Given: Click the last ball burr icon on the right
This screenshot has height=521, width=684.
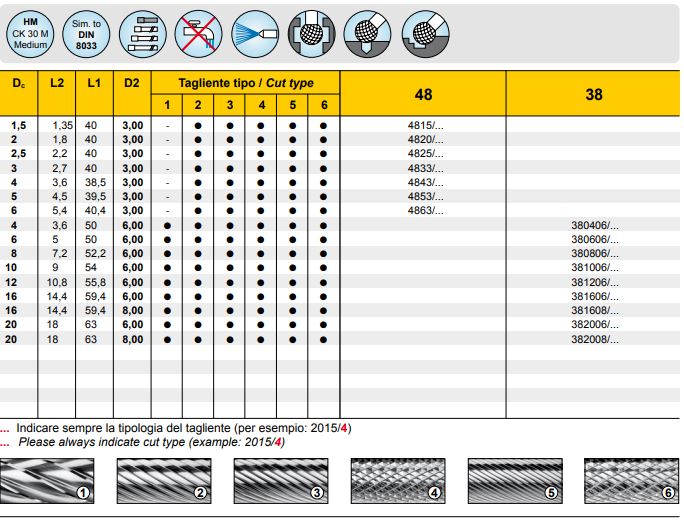Looking at the screenshot, I should 425,33.
